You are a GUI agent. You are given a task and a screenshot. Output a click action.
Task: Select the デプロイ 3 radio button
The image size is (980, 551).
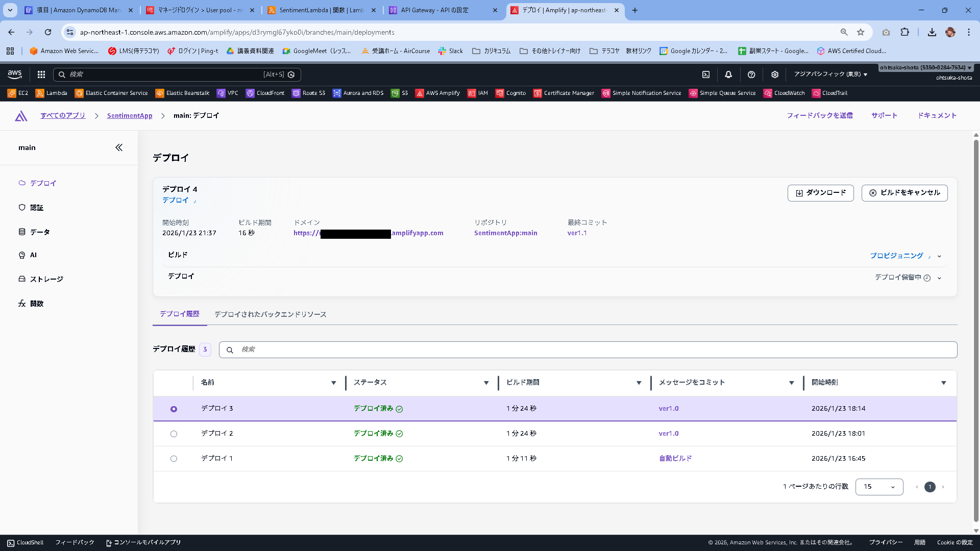pyautogui.click(x=174, y=409)
